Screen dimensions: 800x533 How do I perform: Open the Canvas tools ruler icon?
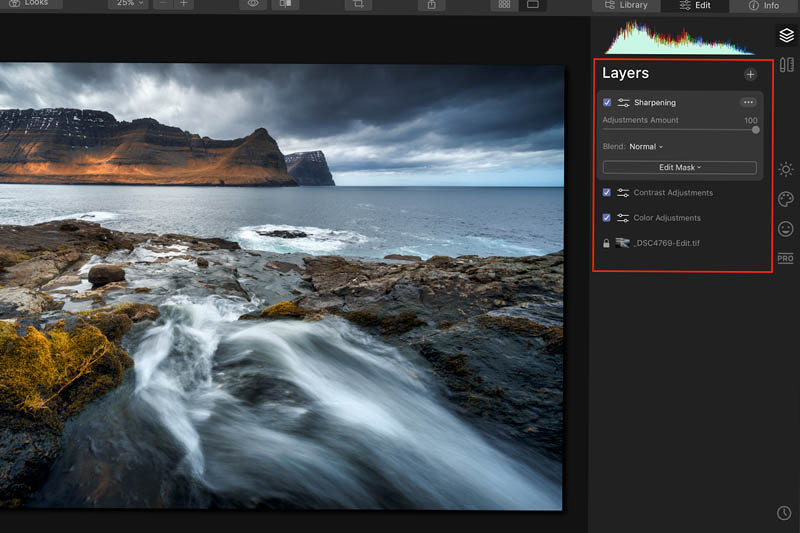point(786,66)
